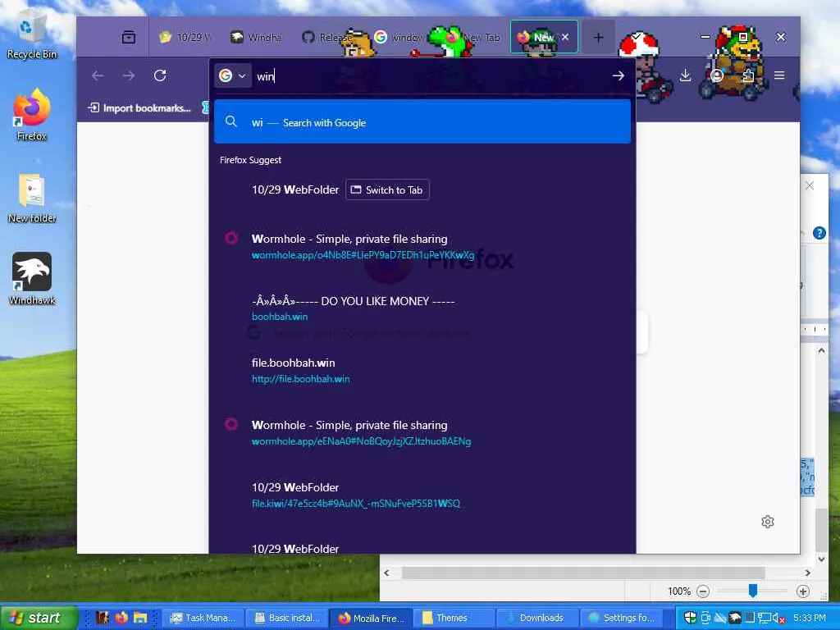Viewport: 840px width, 630px height.
Task: Open the Themes folder taskbar button
Action: [454, 618]
